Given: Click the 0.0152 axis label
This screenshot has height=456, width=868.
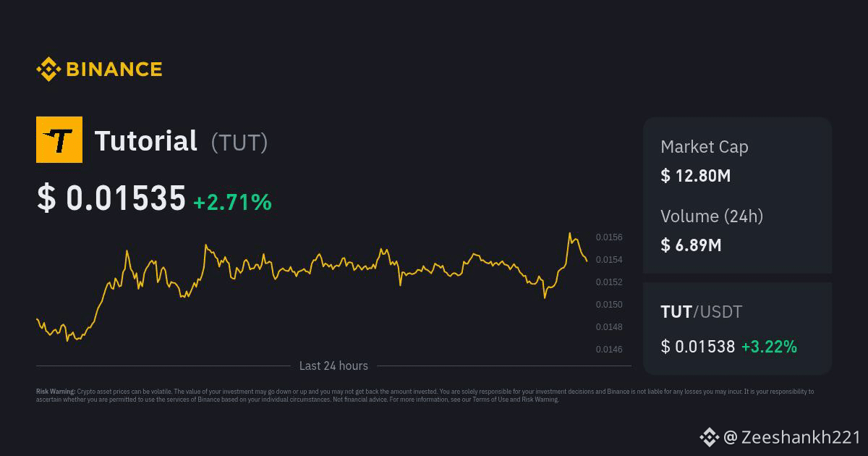Looking at the screenshot, I should click(609, 282).
